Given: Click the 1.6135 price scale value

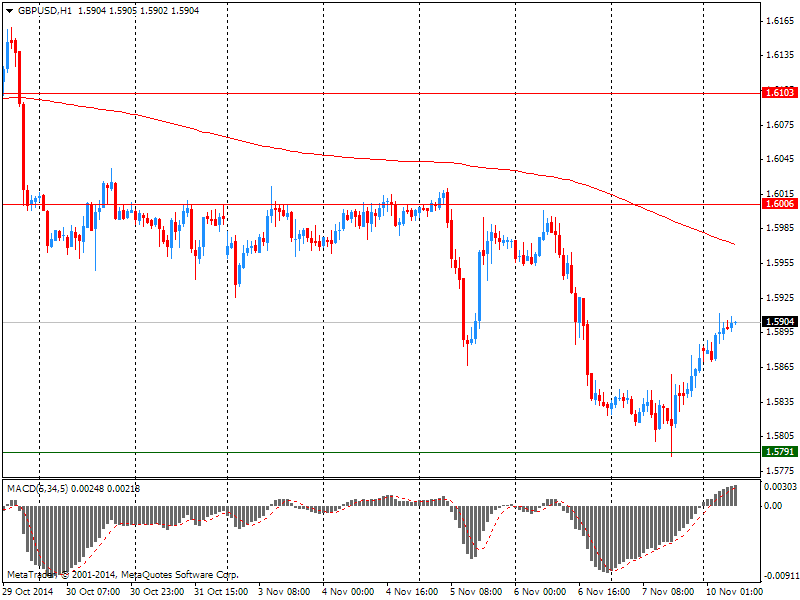Looking at the screenshot, I should [x=780, y=55].
